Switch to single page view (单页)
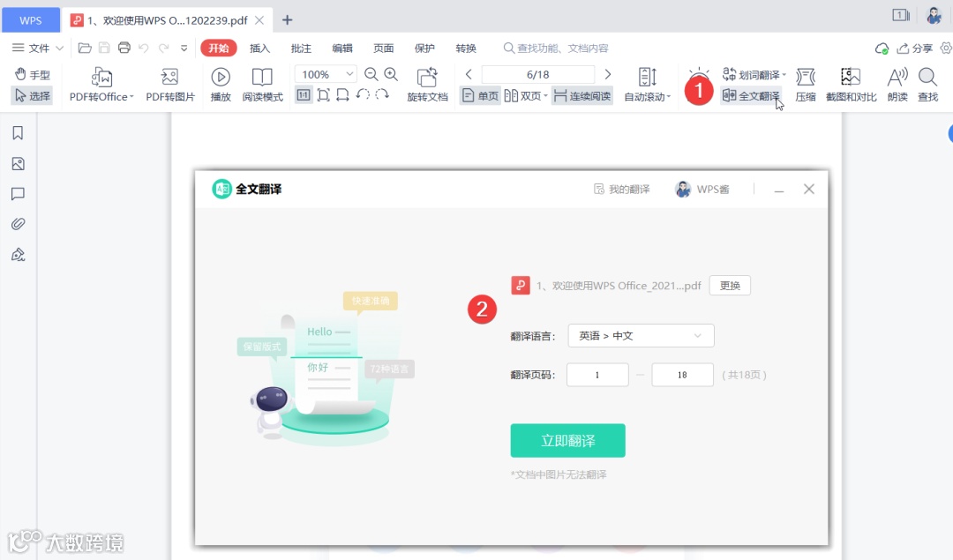 tap(480, 96)
